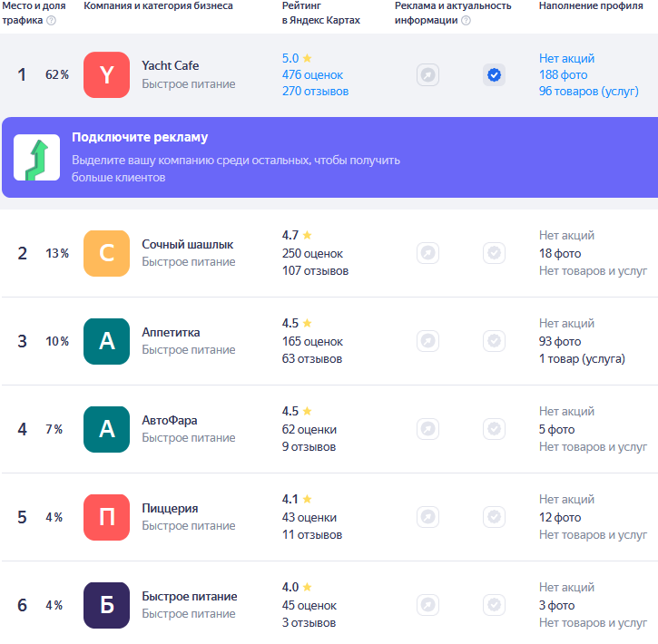The height and width of the screenshot is (644, 658).
Task: Click '93 фото' text
Action: pyautogui.click(x=560, y=342)
